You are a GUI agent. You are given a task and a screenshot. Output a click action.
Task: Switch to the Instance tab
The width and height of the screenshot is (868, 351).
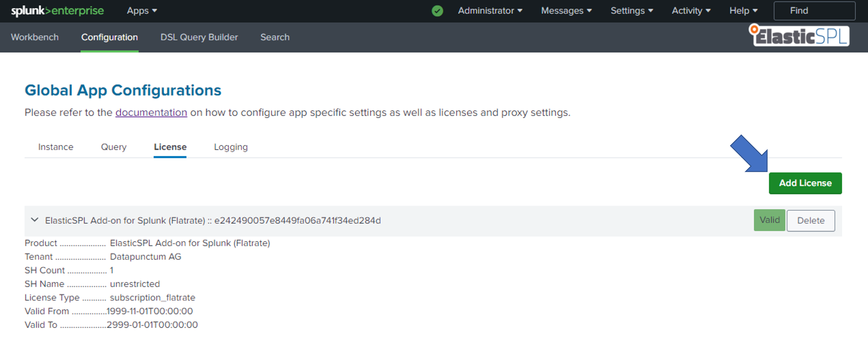[x=56, y=147]
